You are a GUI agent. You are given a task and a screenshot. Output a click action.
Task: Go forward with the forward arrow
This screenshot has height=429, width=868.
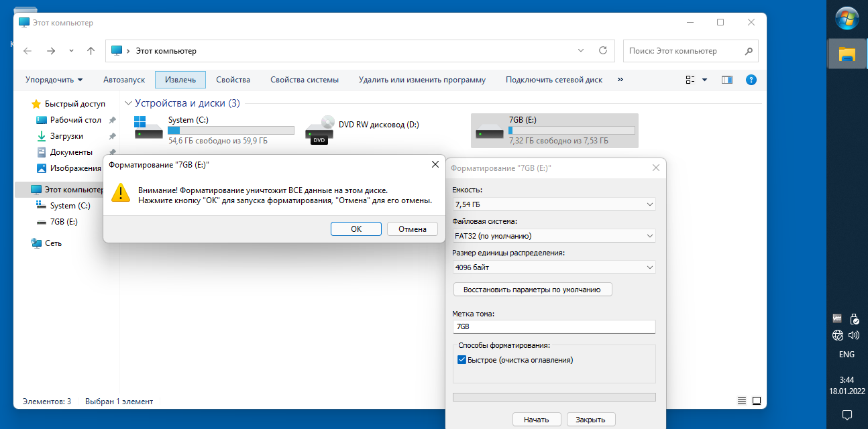click(51, 50)
